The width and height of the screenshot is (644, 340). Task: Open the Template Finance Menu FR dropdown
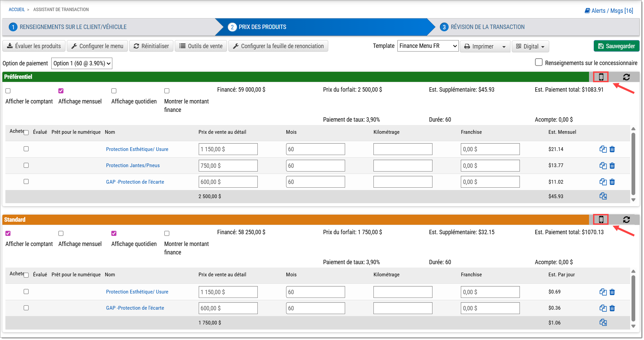(427, 46)
